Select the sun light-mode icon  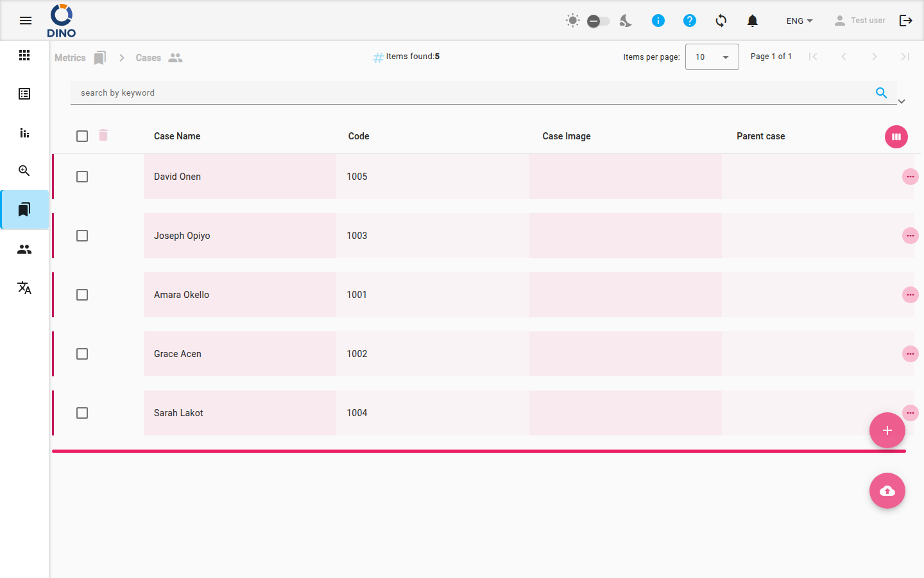coord(573,21)
